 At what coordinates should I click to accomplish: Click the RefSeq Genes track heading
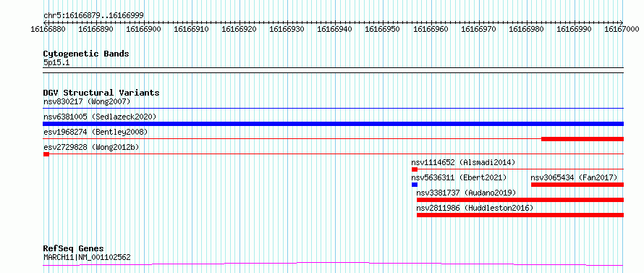(x=74, y=249)
